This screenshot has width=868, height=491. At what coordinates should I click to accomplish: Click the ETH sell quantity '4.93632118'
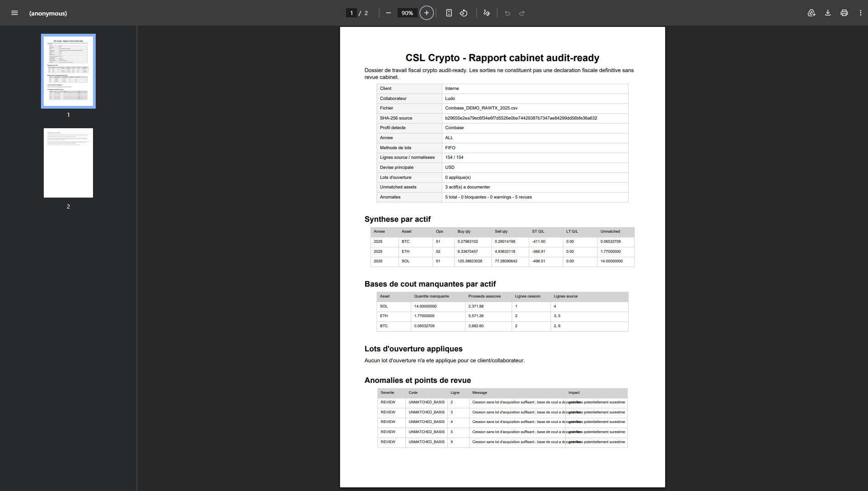click(505, 251)
